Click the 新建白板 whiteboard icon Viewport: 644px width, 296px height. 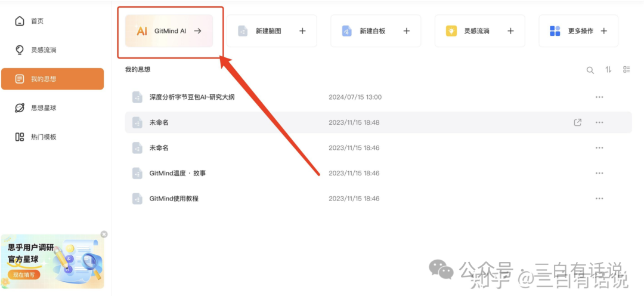[x=346, y=31]
